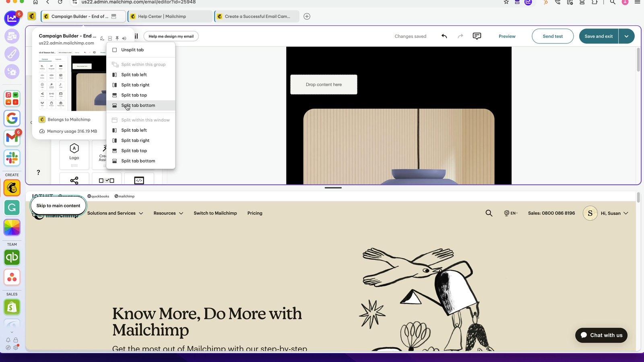Open the Slack app in the sidebar

(12, 158)
